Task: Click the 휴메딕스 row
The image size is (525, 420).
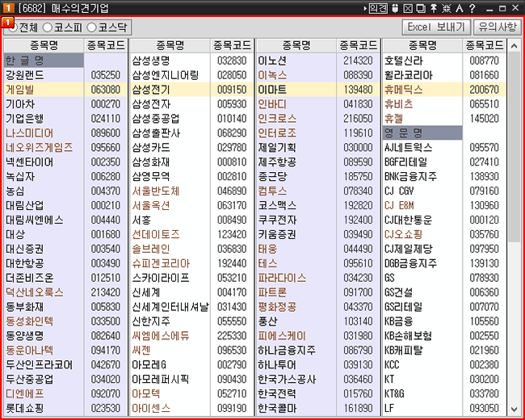Action: click(444, 90)
